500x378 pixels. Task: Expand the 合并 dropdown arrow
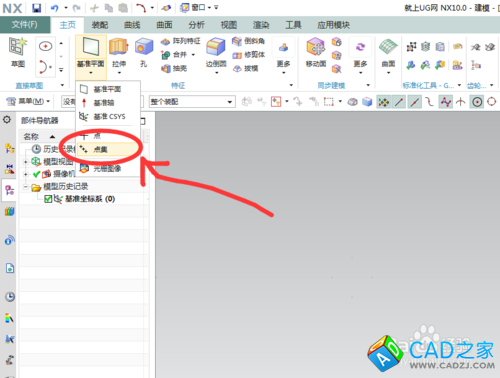click(x=193, y=55)
